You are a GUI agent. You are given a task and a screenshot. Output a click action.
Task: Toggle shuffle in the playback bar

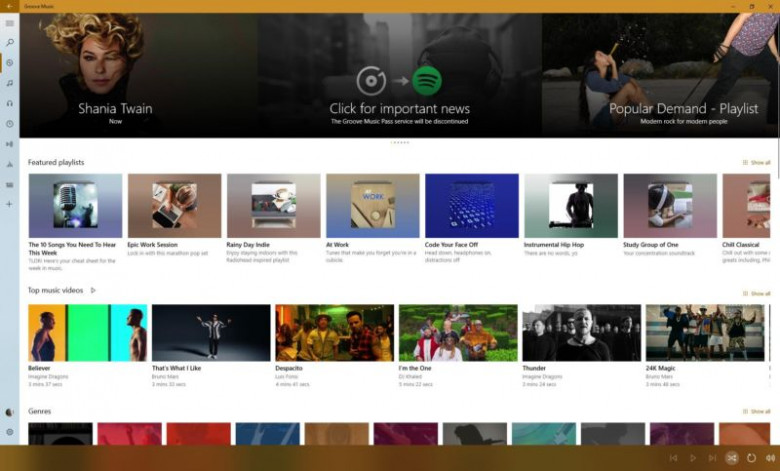click(x=732, y=458)
